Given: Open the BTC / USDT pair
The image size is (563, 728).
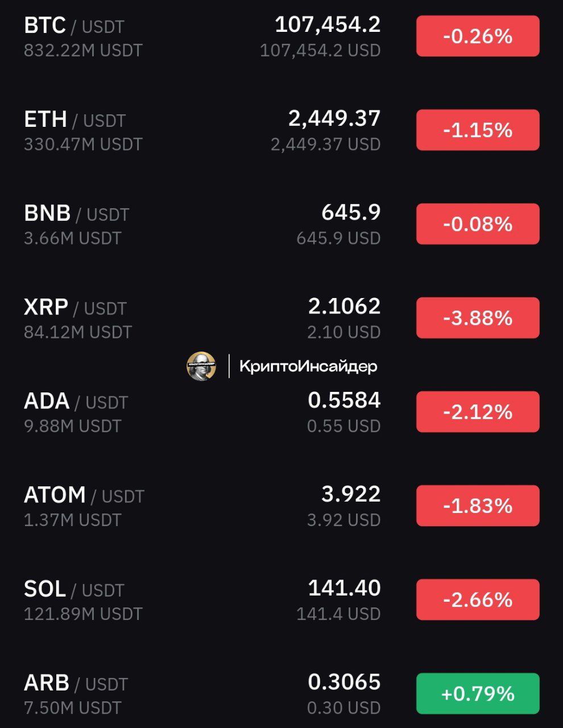Looking at the screenshot, I should 281,36.
